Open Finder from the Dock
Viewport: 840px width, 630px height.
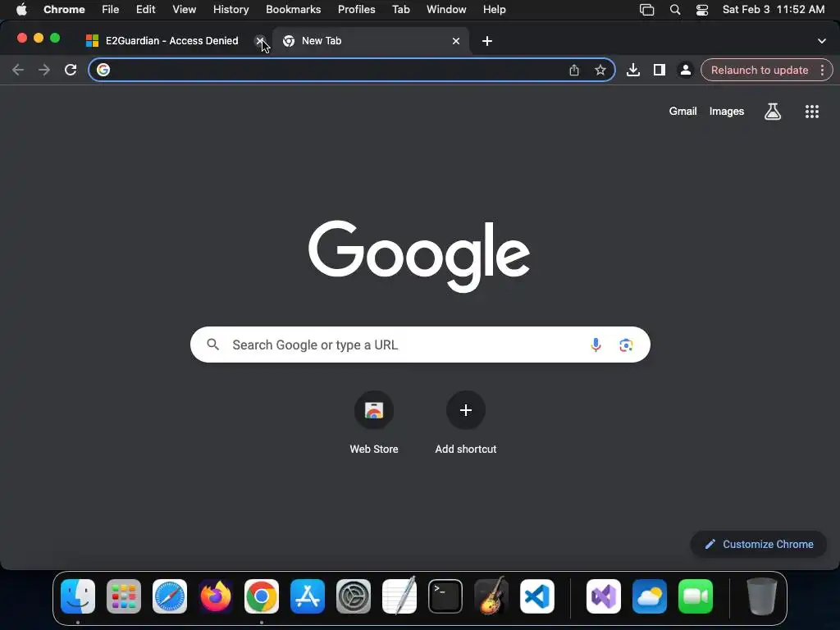(78, 596)
